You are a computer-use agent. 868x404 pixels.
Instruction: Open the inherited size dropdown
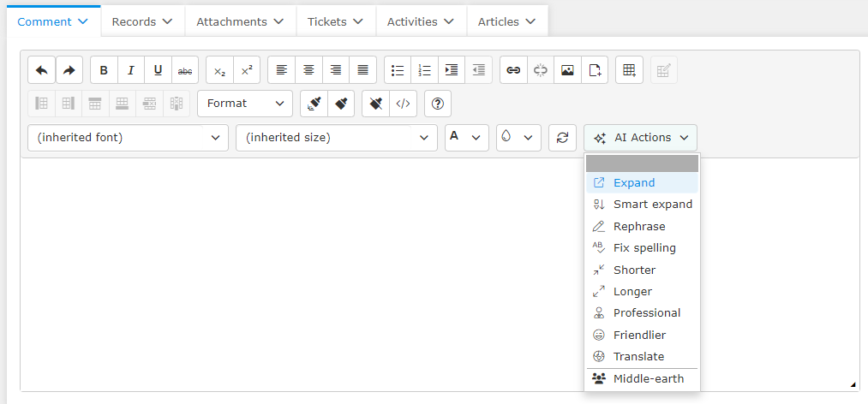[x=336, y=138]
